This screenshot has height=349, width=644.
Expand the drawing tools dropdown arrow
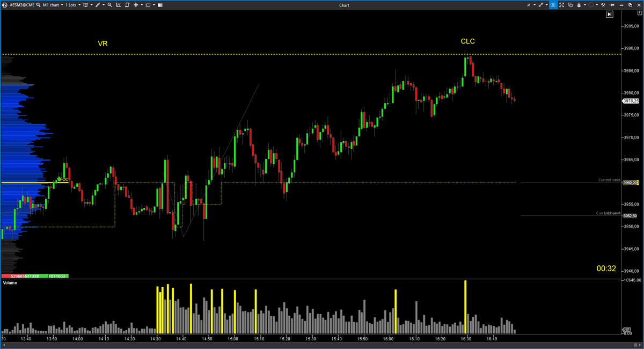pyautogui.click(x=104, y=5)
